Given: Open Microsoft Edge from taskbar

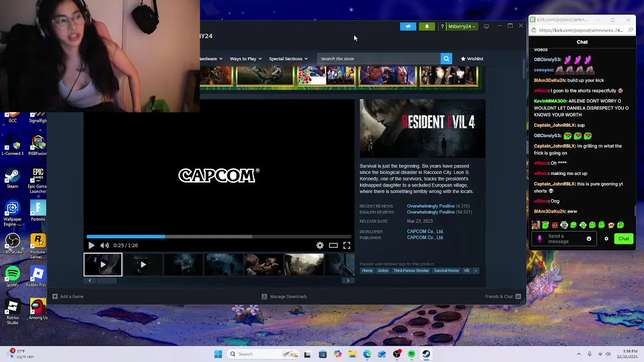Looking at the screenshot, I should 367,354.
